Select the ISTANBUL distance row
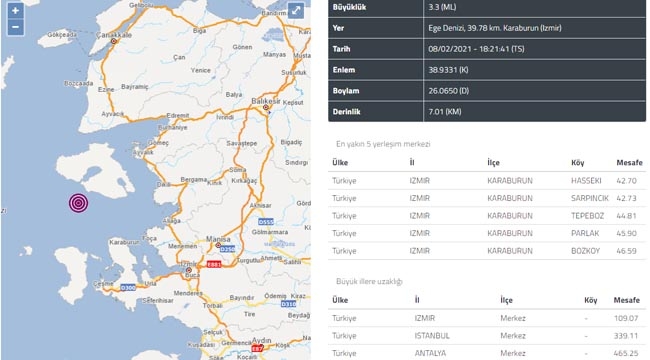 (487, 336)
